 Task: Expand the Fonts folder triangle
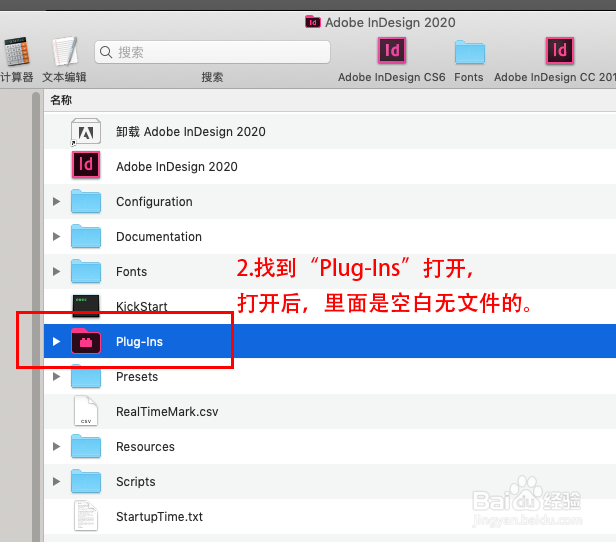(57, 271)
